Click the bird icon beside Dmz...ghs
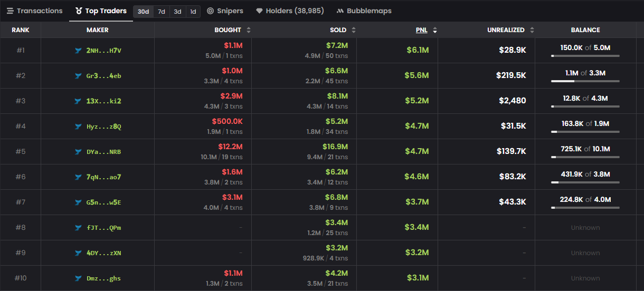 [x=79, y=278]
